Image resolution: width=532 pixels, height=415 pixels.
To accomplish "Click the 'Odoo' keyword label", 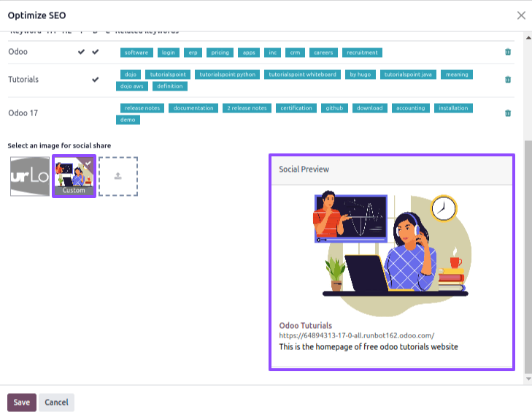I will [x=18, y=52].
